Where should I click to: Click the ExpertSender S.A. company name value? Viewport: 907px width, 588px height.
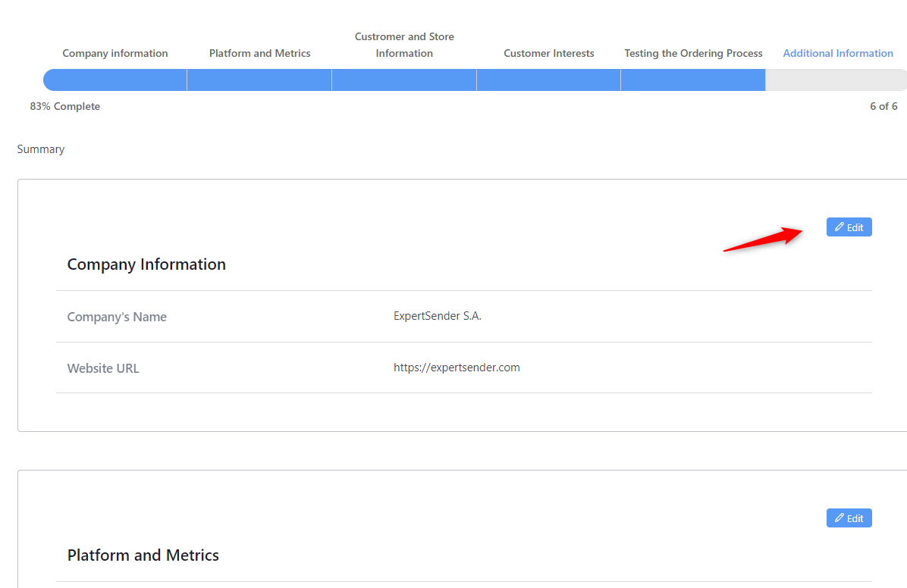(437, 316)
